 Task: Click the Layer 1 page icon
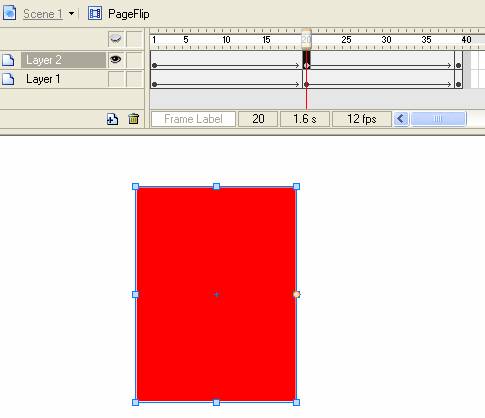tap(8, 79)
